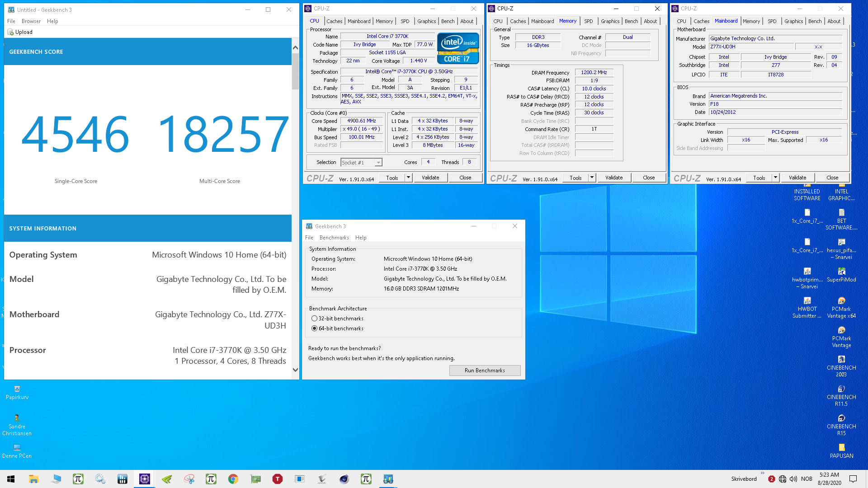The height and width of the screenshot is (488, 868).
Task: Expand Tools dropdown arrow in CPU-Z Mainboard window
Action: (775, 178)
